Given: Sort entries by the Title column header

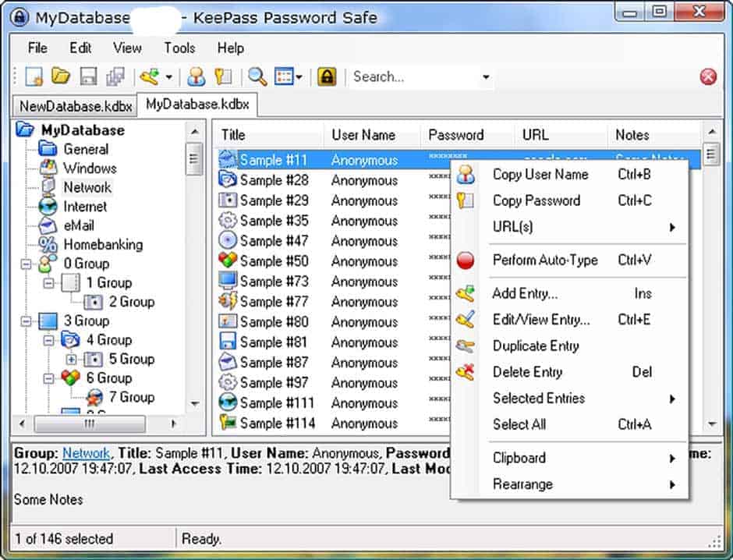Looking at the screenshot, I should coord(270,135).
